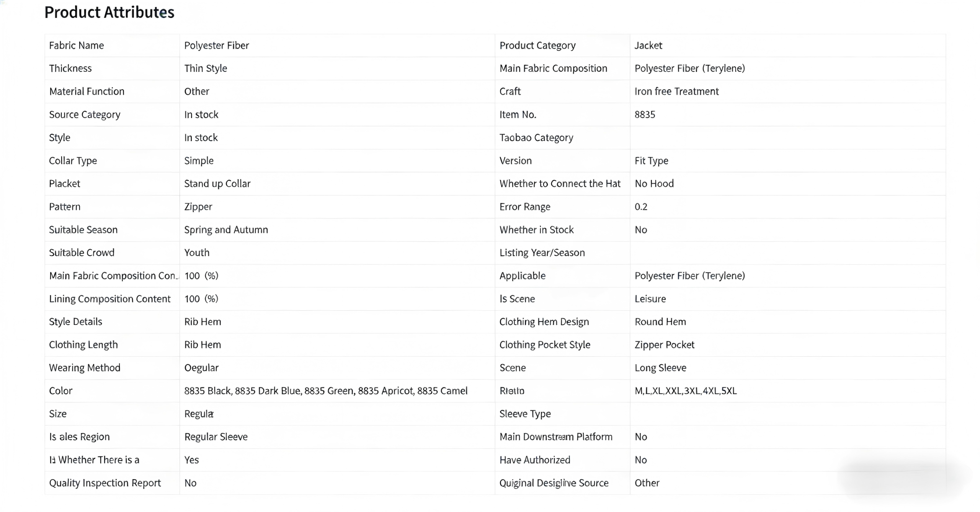
Task: Click the Regular Sleeve value
Action: point(216,437)
